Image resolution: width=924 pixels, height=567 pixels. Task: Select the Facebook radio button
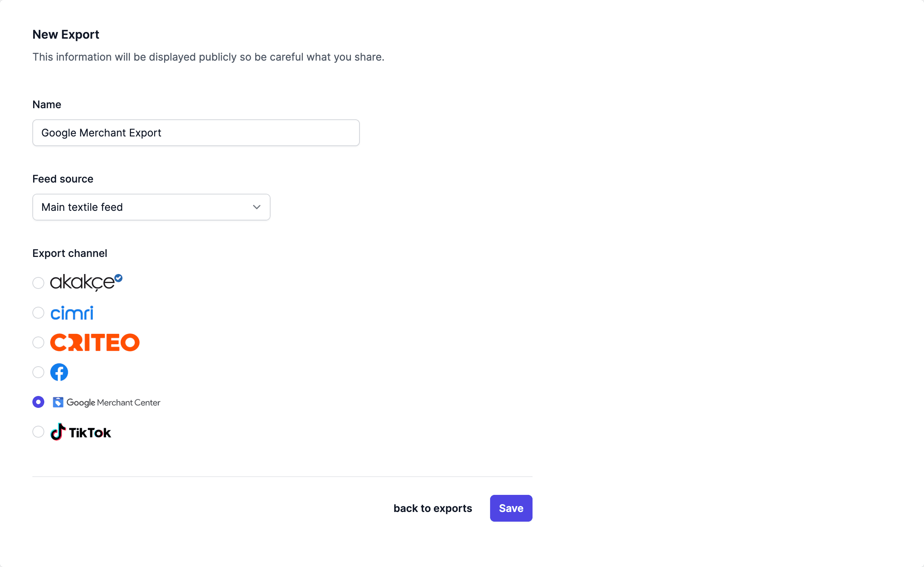point(38,372)
